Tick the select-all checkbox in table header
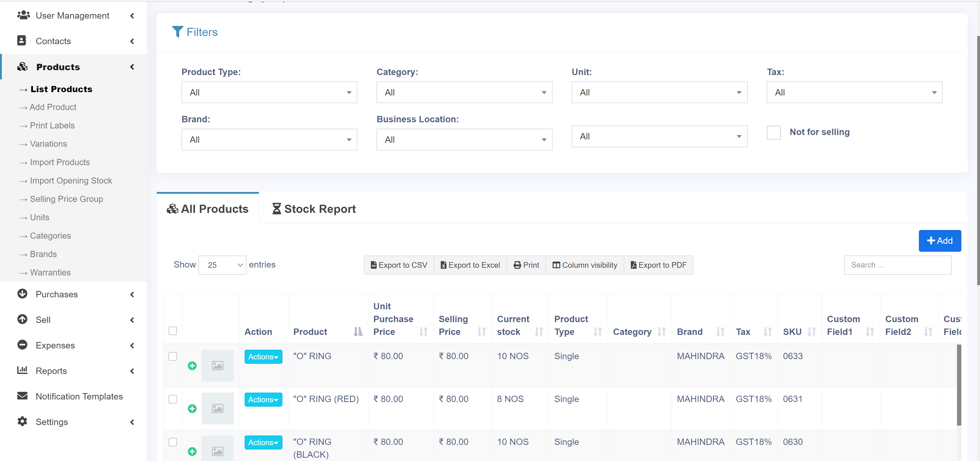Screen dimensions: 980x461 click(173, 331)
